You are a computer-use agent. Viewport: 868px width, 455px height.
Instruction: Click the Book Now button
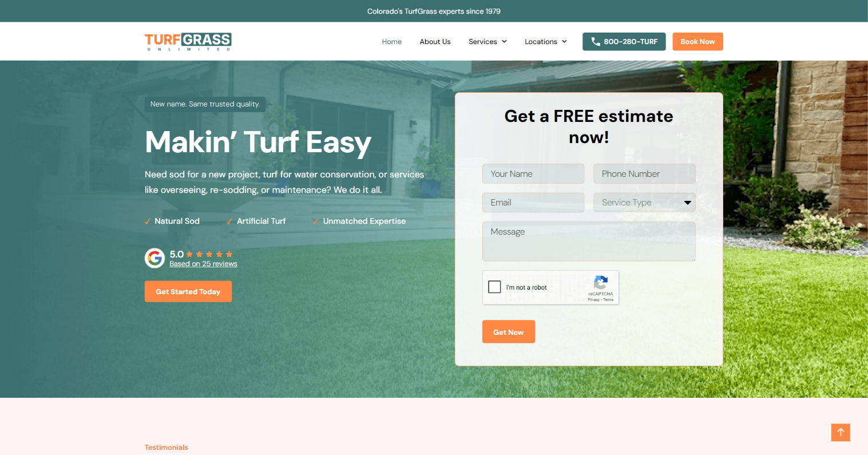pyautogui.click(x=697, y=41)
